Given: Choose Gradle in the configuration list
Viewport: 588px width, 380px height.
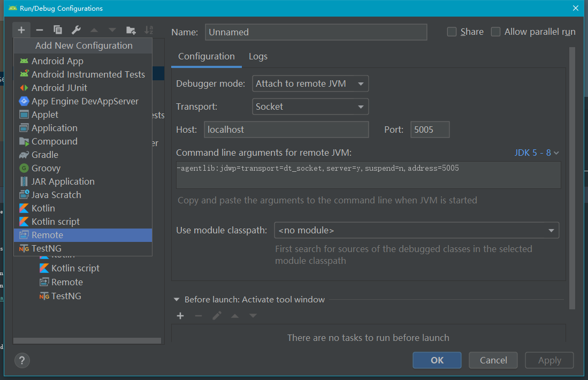Looking at the screenshot, I should point(45,155).
